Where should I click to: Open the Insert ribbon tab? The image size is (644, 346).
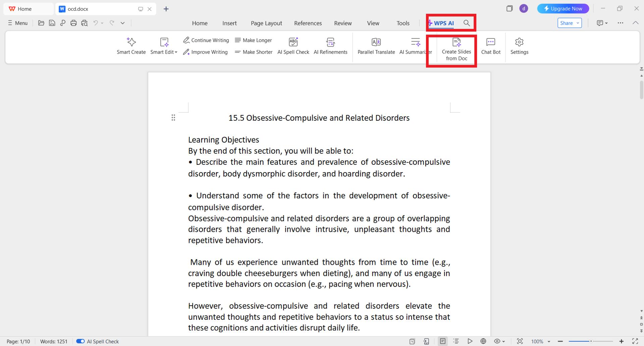point(229,23)
